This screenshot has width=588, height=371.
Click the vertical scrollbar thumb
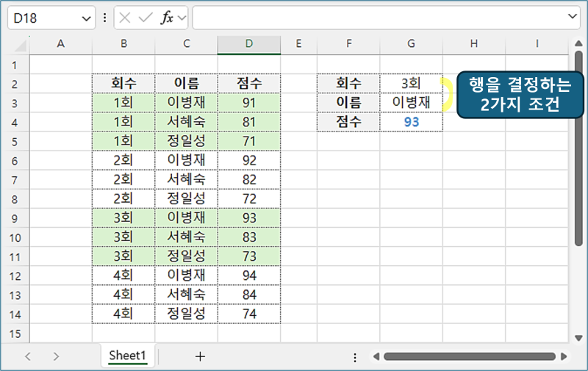(579, 147)
